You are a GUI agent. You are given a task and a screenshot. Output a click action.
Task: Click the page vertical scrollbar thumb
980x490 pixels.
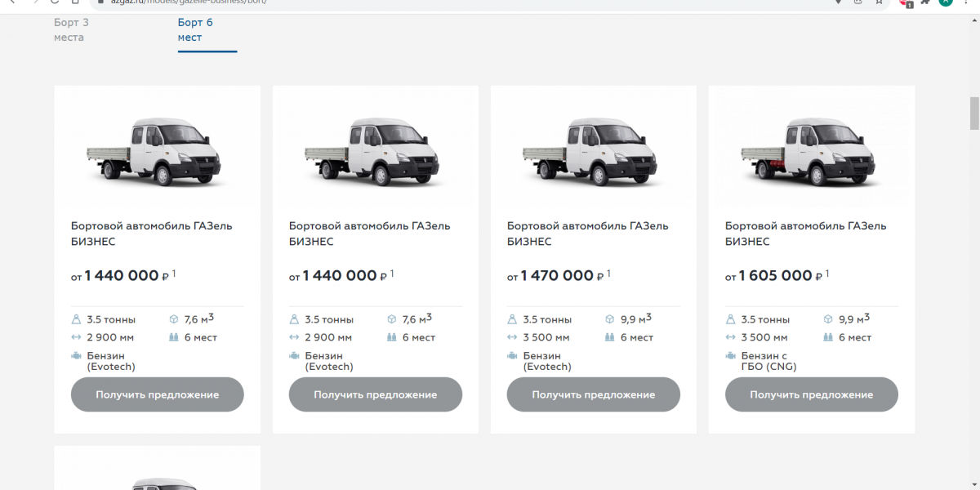click(973, 113)
